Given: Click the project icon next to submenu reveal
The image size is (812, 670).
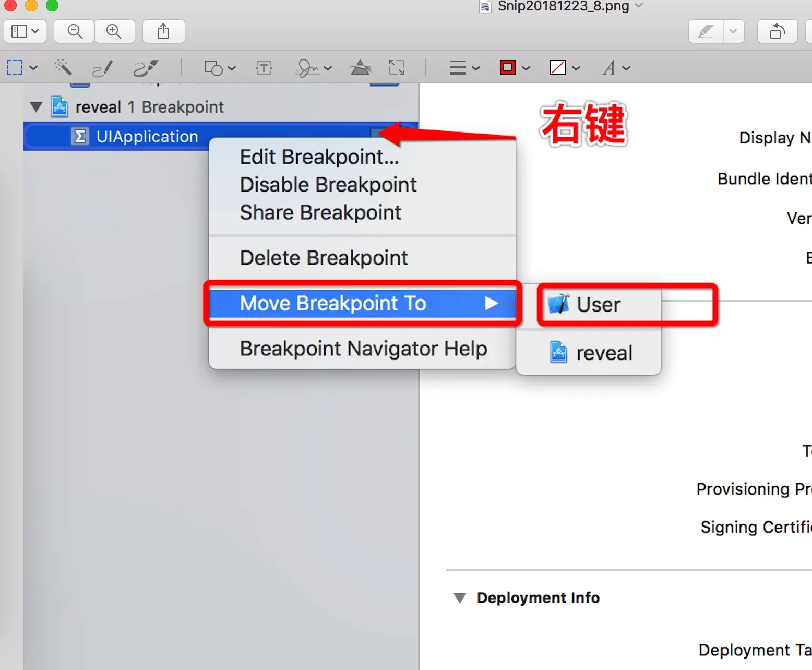Looking at the screenshot, I should [559, 352].
